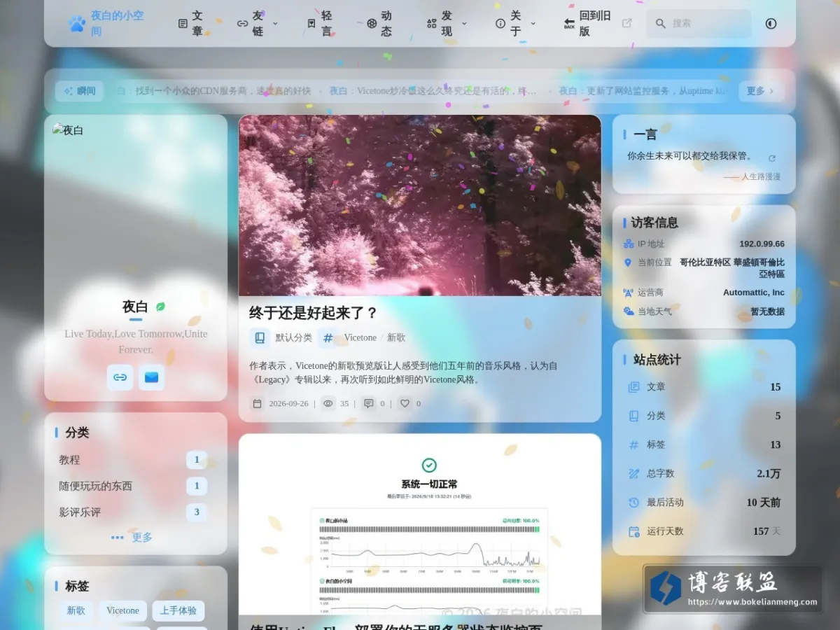Screen dimensions: 840x630
Task: Expand the 关于 dropdown chevron
Action: [x=533, y=23]
